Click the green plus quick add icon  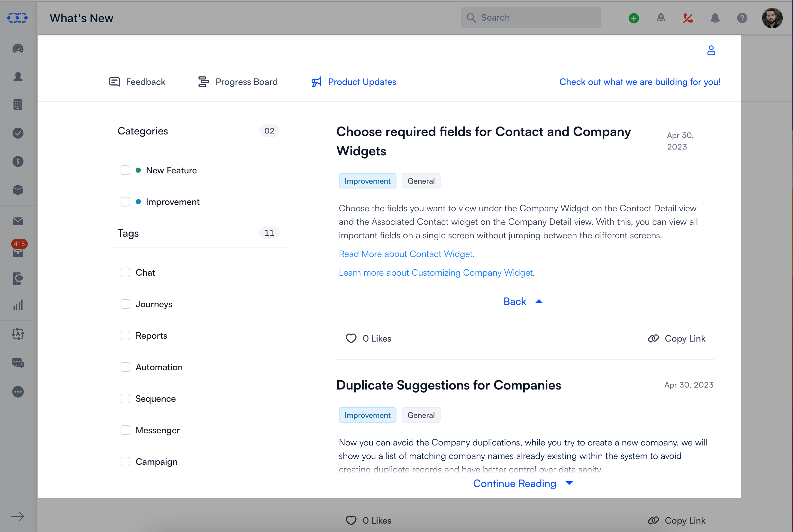[x=633, y=18]
